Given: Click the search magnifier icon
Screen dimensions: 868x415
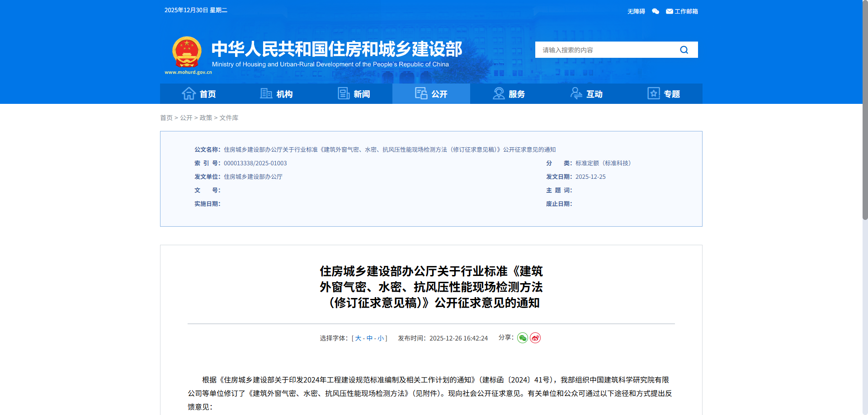Looking at the screenshot, I should (684, 50).
